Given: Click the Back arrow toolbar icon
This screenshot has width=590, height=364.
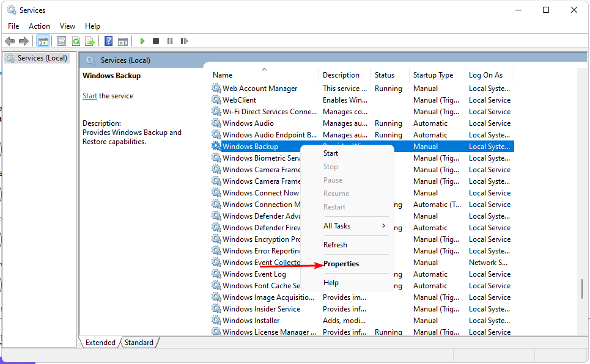Looking at the screenshot, I should point(10,41).
